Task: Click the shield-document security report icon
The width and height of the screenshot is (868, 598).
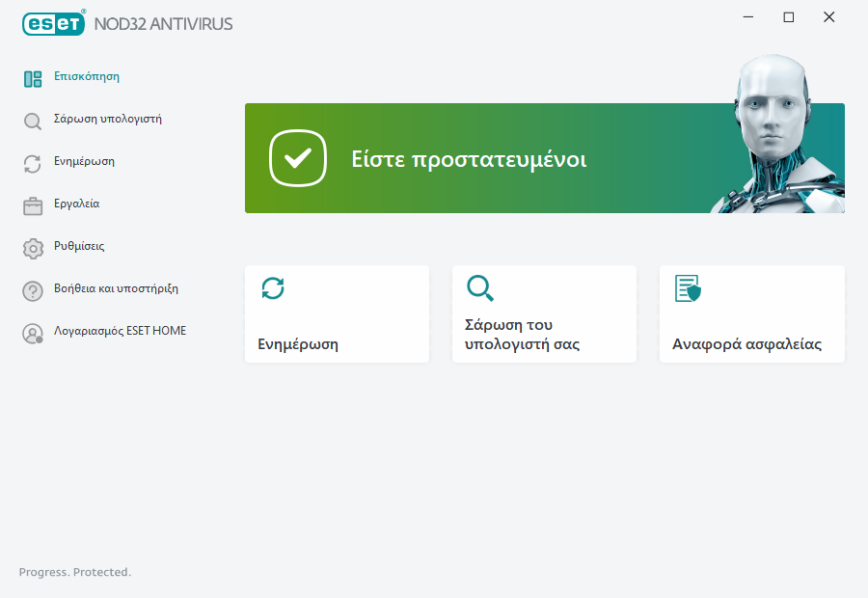Action: (x=688, y=287)
